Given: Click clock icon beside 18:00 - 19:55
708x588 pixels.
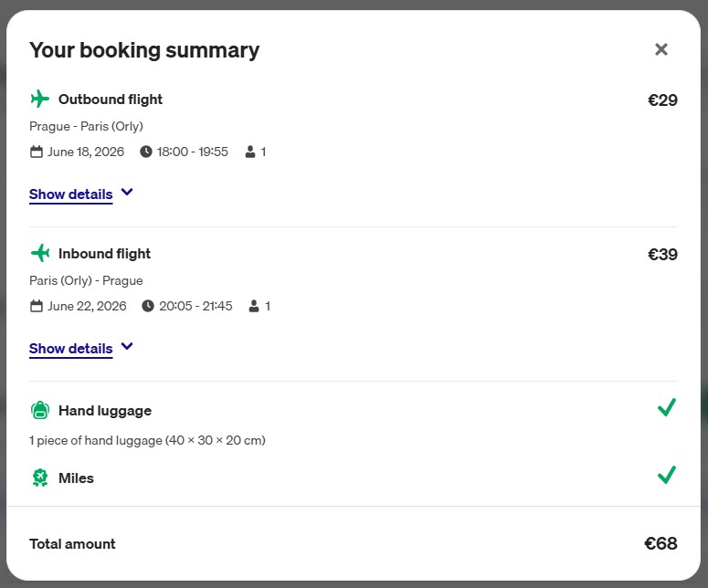Looking at the screenshot, I should [x=146, y=152].
